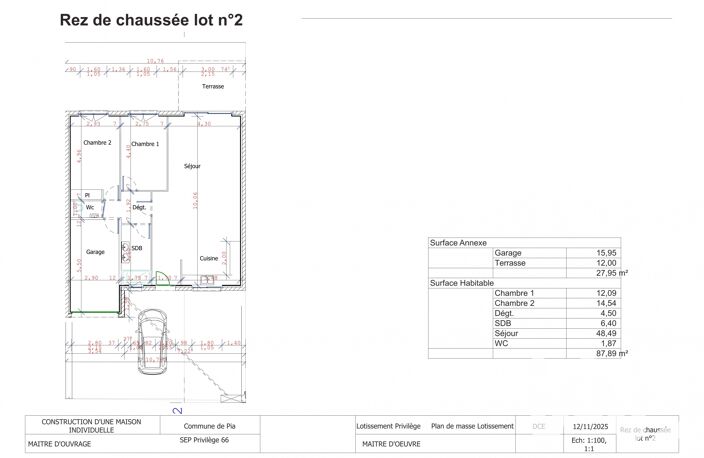Click the '10,76' overall dimension at top
The image size is (704, 458).
pyautogui.click(x=155, y=61)
